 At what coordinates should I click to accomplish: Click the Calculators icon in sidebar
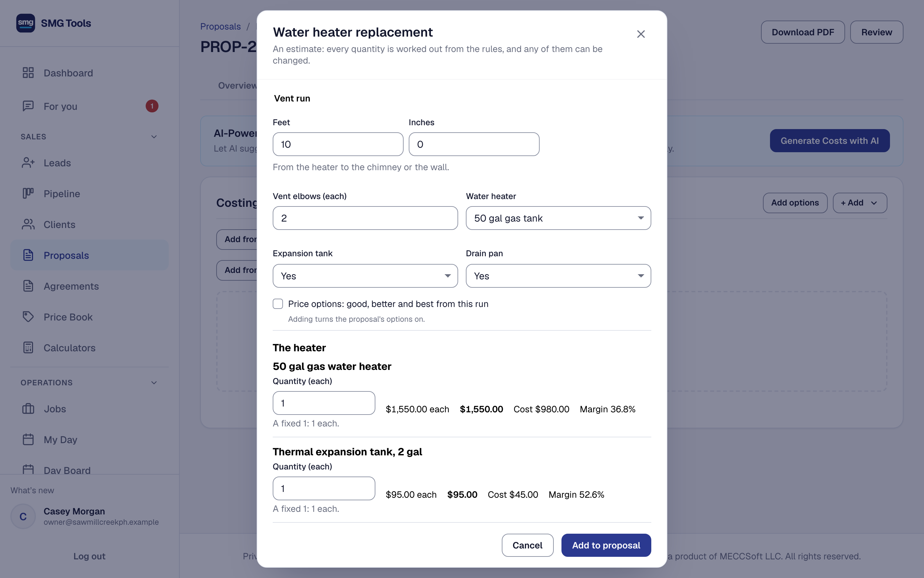point(28,347)
